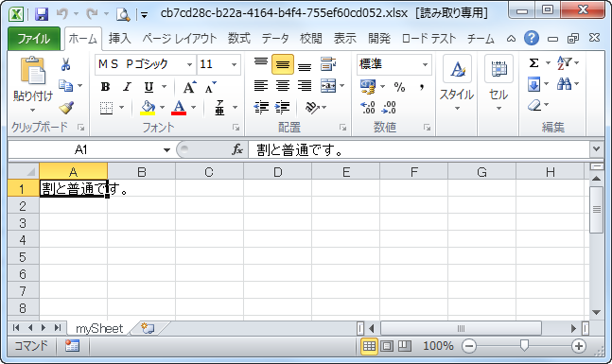
Task: Expand the Name Box dropdown arrow
Action: click(x=166, y=150)
